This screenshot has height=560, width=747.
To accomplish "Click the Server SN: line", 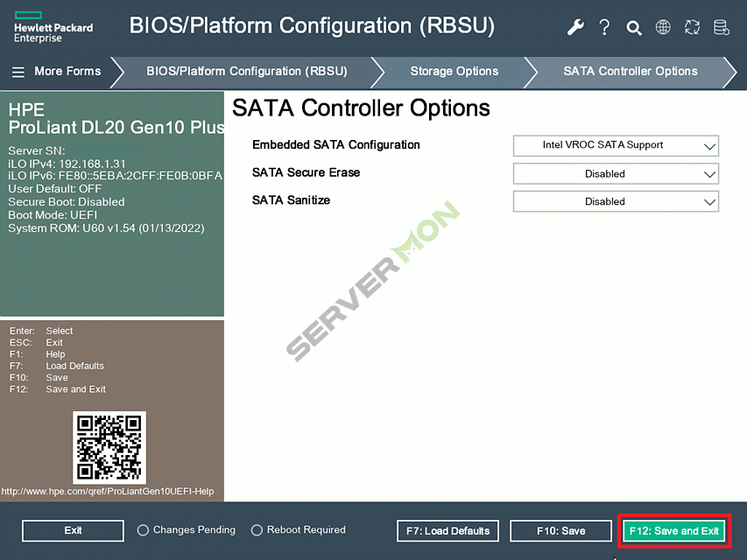I will [x=37, y=151].
